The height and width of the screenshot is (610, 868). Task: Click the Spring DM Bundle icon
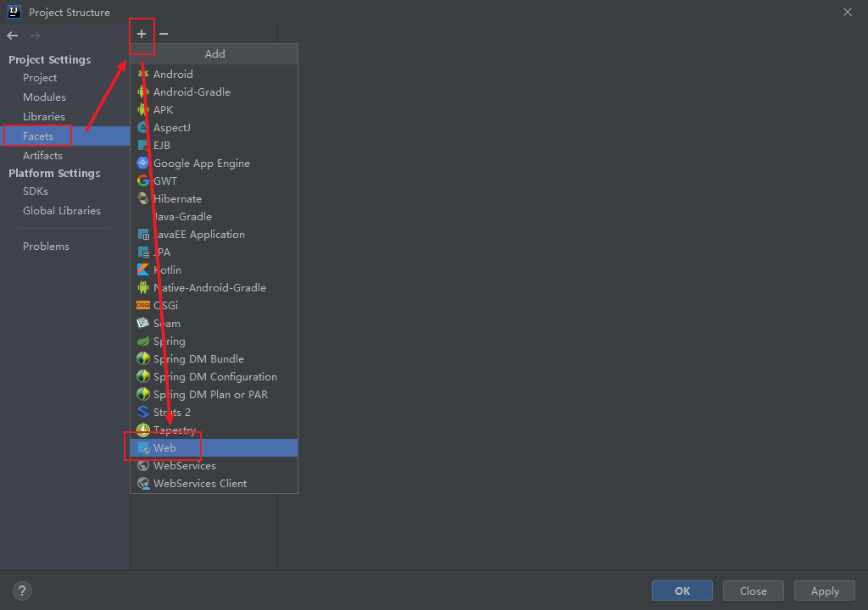click(143, 358)
